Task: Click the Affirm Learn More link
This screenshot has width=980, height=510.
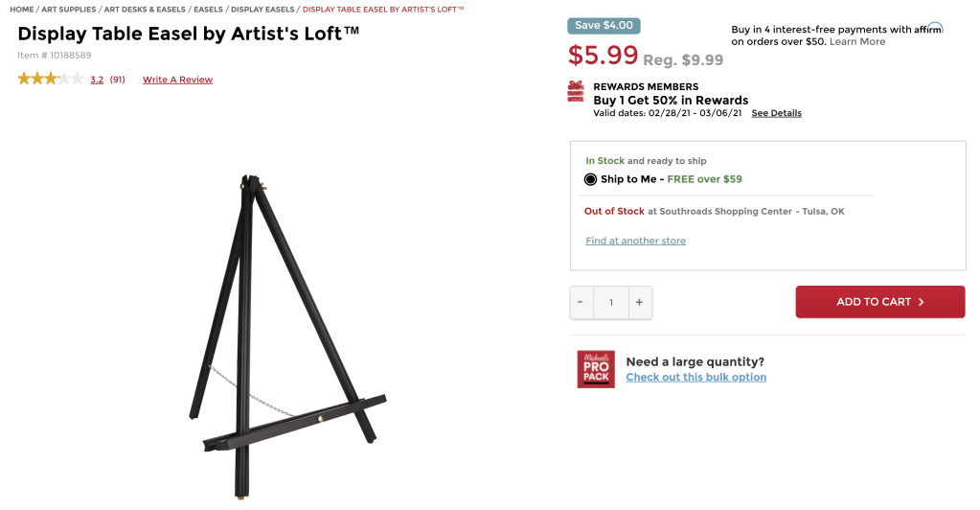Action: coord(857,42)
